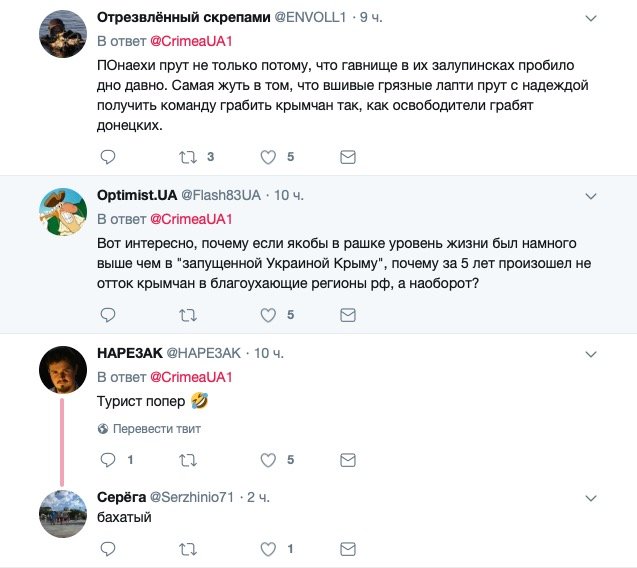The height and width of the screenshot is (568, 637).
Task: Like the ENVOLL1 tweet
Action: tap(268, 157)
